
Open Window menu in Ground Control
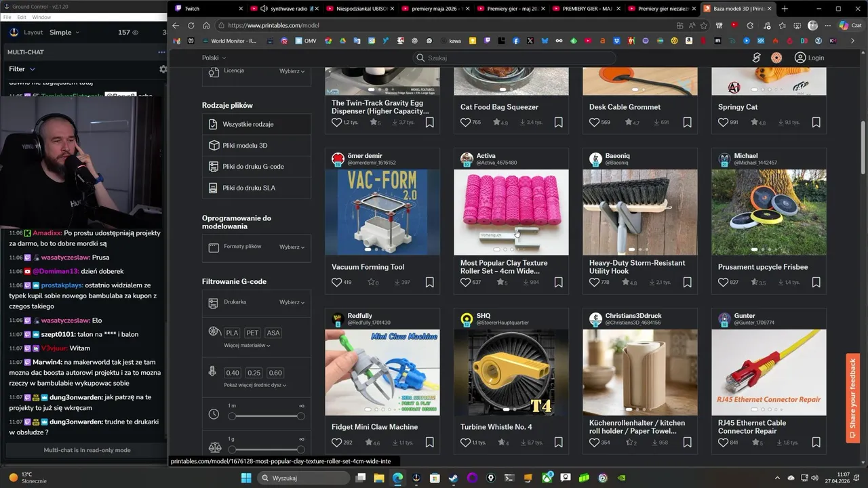click(x=41, y=17)
